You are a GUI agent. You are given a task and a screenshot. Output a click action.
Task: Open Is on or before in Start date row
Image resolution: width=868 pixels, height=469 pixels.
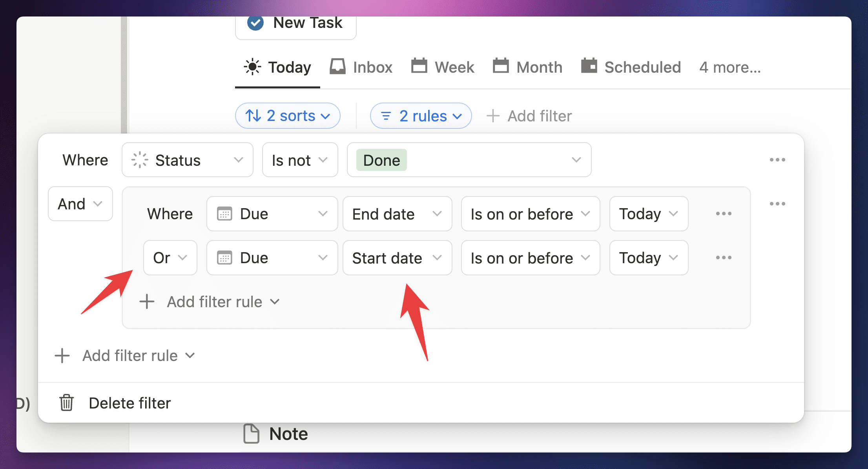[531, 258]
